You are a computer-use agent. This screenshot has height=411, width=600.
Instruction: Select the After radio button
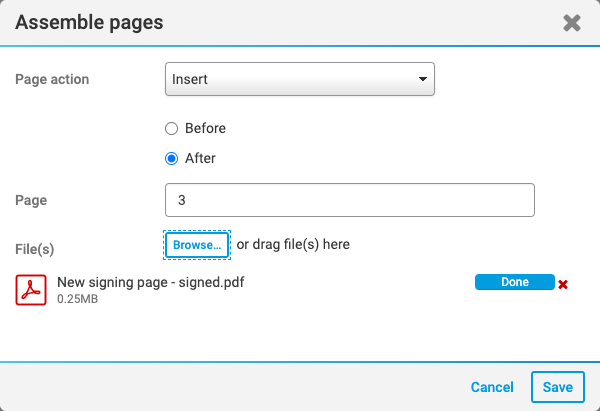pyautogui.click(x=171, y=158)
